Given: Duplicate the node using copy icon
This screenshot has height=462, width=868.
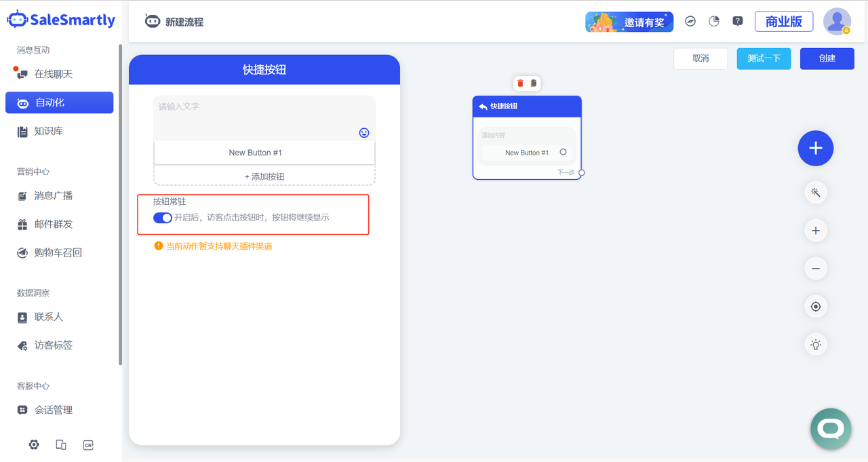Looking at the screenshot, I should click(x=534, y=83).
